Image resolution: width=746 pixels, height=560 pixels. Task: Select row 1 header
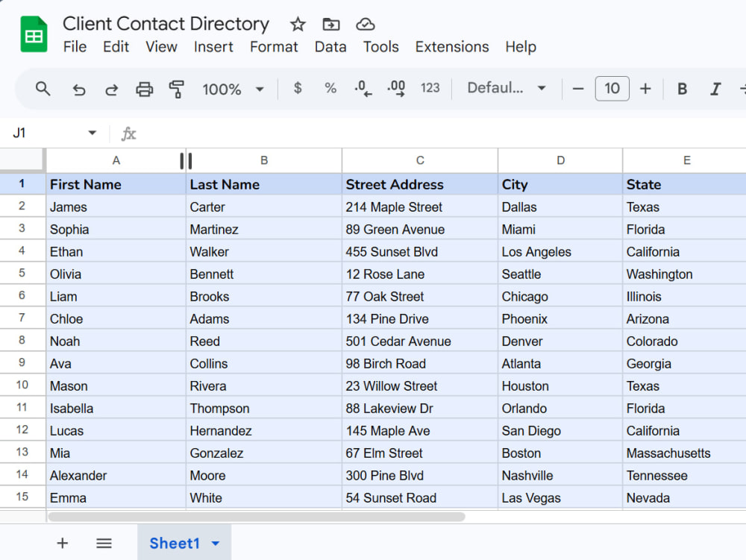[22, 184]
